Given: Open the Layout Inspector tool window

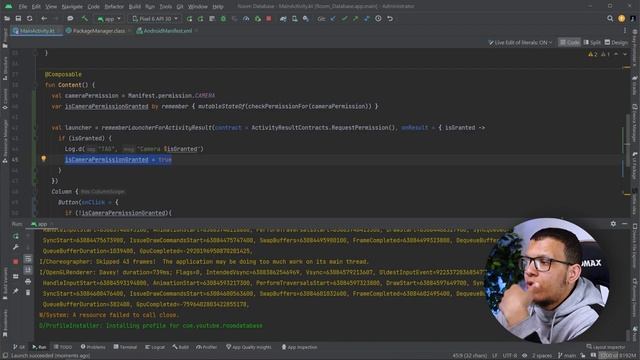Looking at the screenshot, I should [606, 347].
